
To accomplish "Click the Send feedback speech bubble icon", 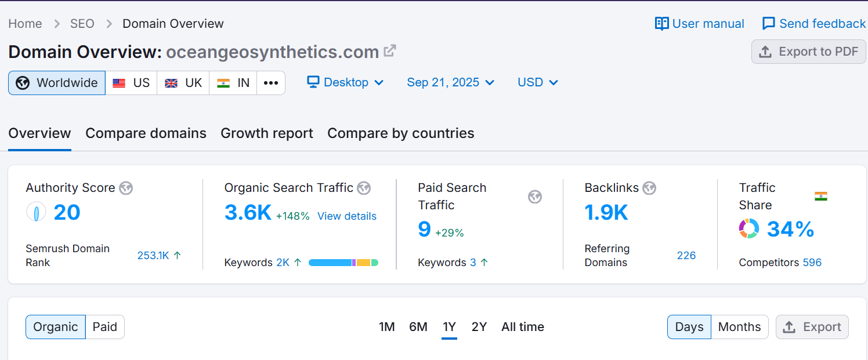I will 768,24.
